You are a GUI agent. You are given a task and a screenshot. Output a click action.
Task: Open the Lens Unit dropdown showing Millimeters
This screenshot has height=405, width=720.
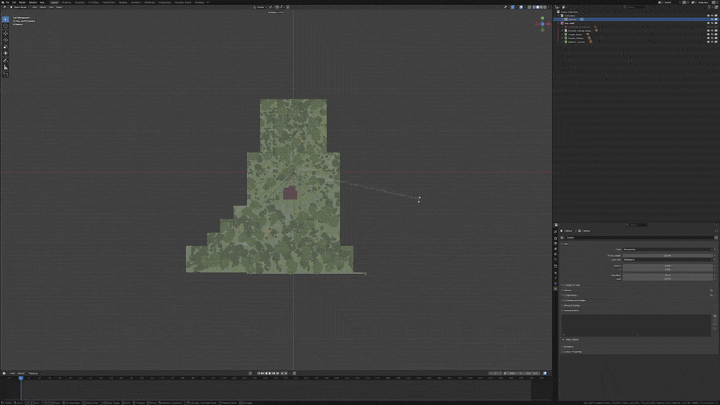(668, 260)
